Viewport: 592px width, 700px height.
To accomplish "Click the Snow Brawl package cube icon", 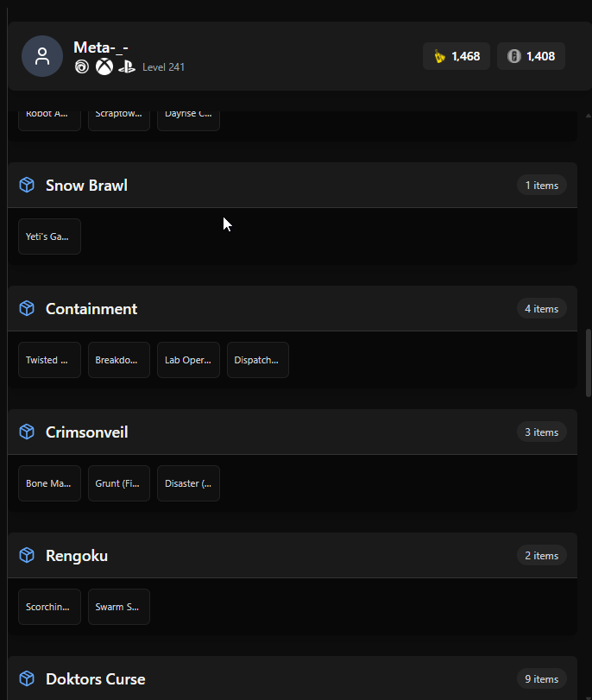I will (27, 185).
